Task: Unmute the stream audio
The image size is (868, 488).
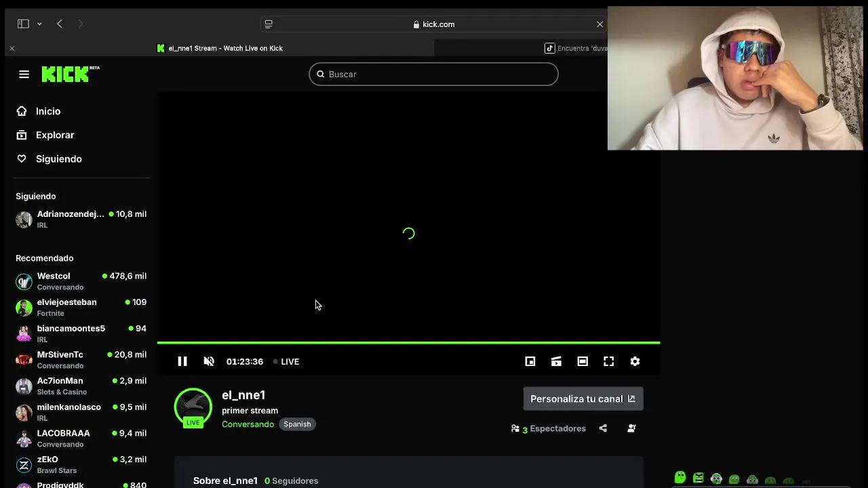Action: pyautogui.click(x=209, y=361)
